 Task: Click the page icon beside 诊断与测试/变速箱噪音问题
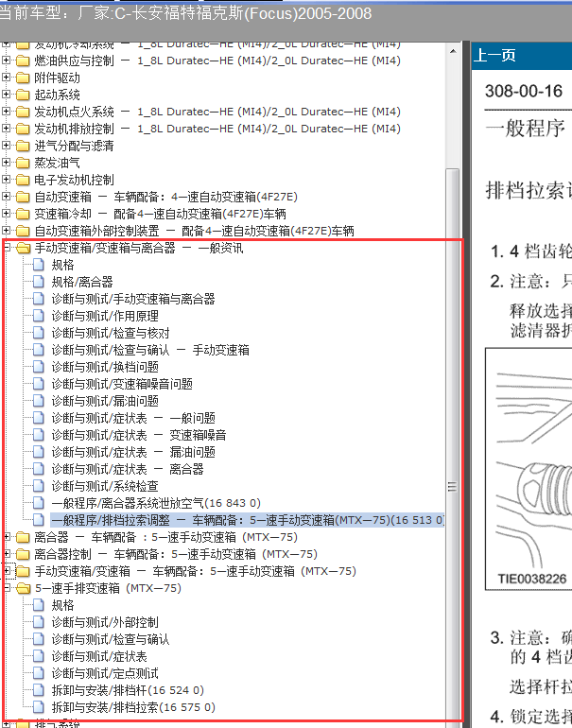(39, 384)
